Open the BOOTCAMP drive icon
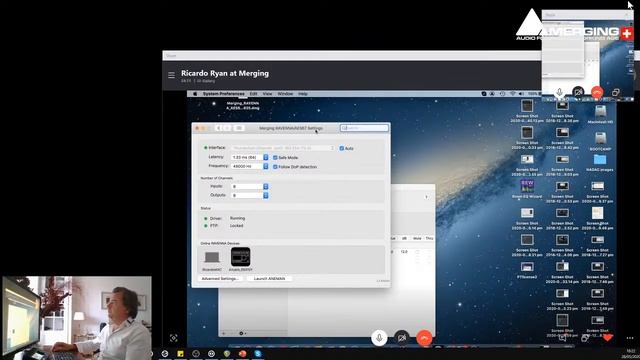This screenshot has width=640, height=360. [600, 138]
